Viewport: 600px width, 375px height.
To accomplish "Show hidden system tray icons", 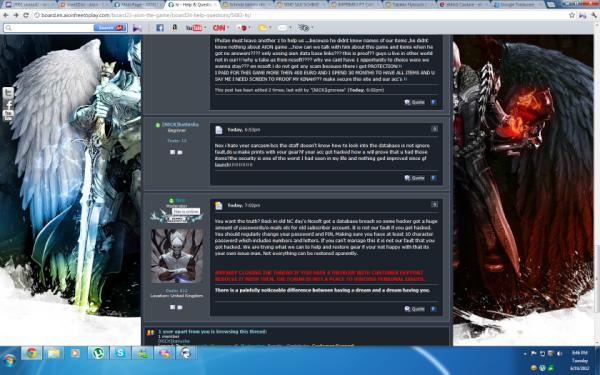I will pyautogui.click(x=525, y=354).
